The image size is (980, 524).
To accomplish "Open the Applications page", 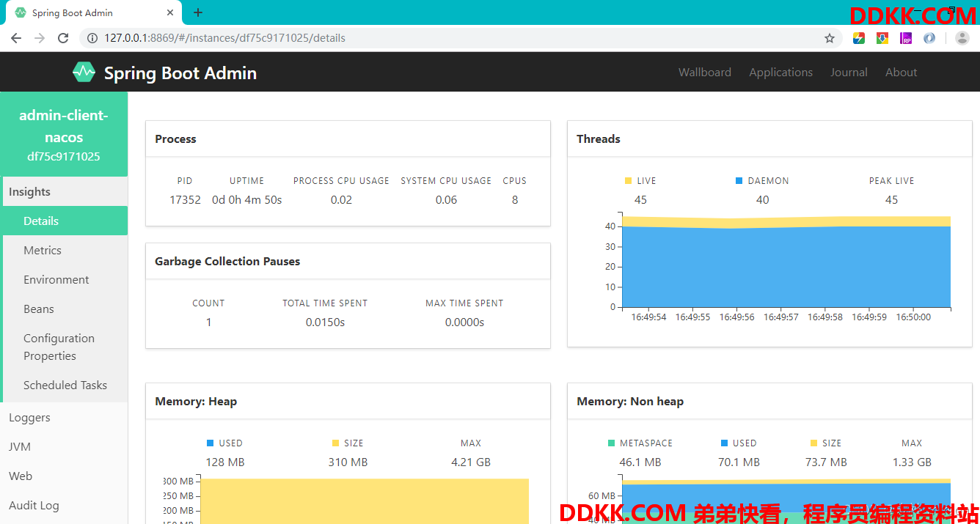I will 780,72.
